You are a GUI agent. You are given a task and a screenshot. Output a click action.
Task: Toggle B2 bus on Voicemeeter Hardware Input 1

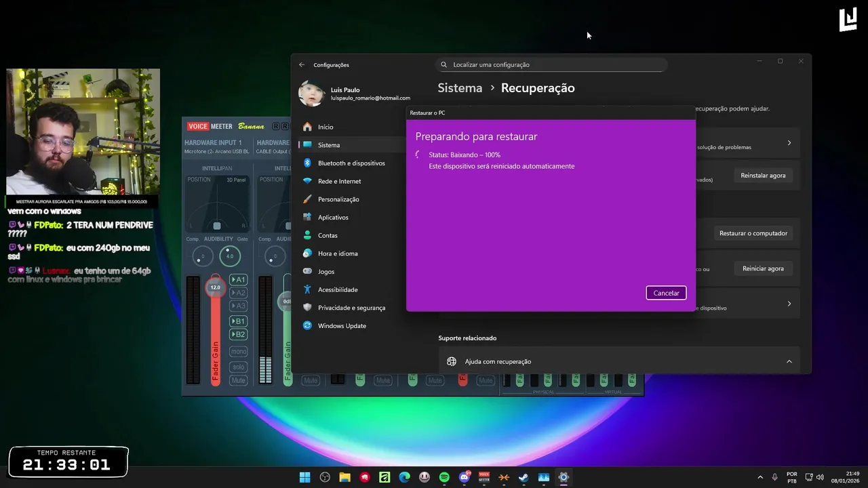[x=238, y=334]
